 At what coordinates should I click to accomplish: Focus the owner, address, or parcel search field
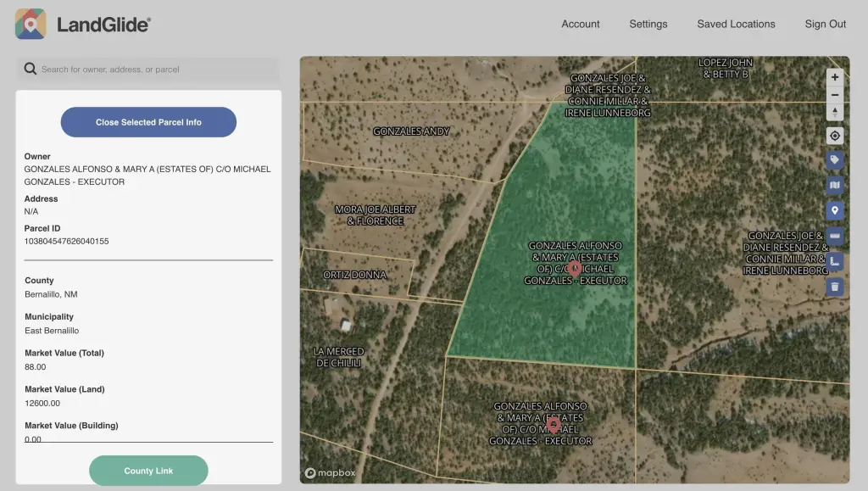(x=157, y=70)
